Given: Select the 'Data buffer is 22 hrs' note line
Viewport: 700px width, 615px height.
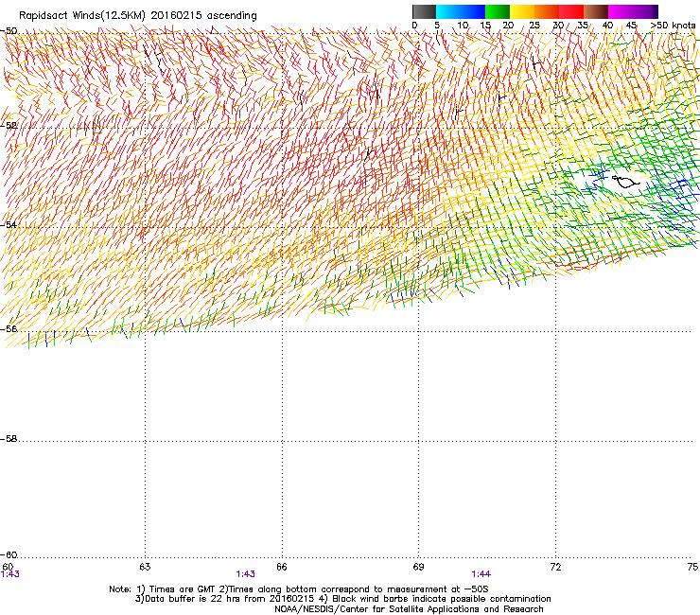Looking at the screenshot, I should (x=342, y=599).
